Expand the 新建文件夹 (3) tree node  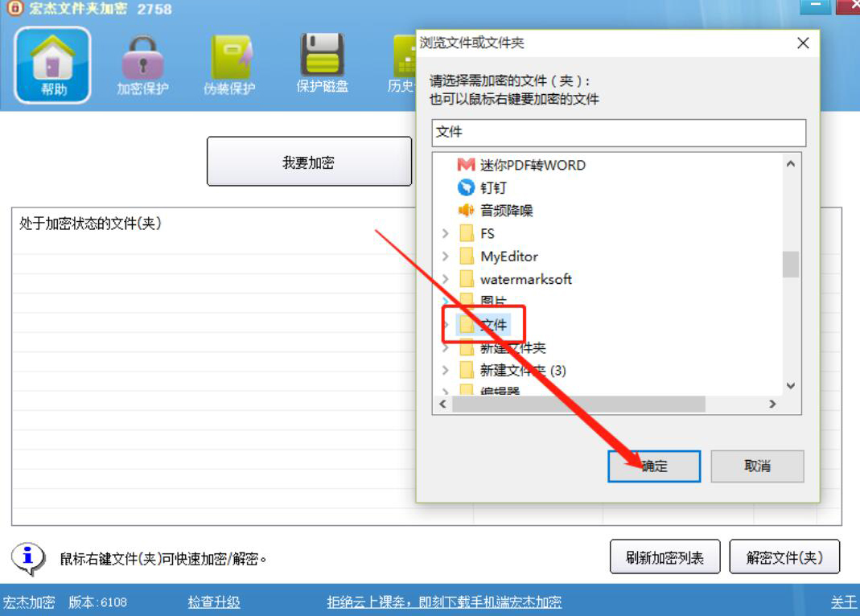point(446,371)
